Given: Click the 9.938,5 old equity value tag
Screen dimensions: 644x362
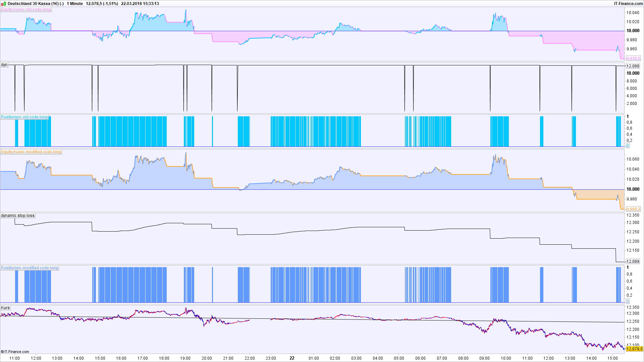Looking at the screenshot, I should point(633,58).
